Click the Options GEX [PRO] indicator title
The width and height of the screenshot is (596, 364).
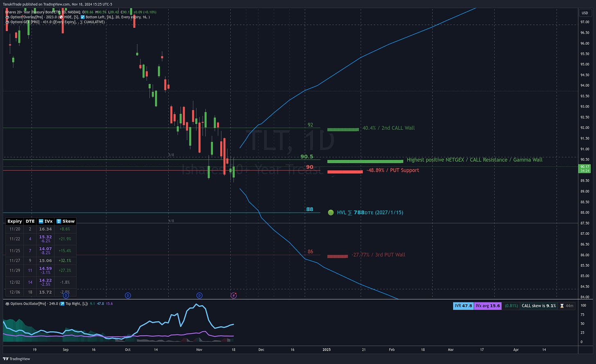tap(25, 22)
